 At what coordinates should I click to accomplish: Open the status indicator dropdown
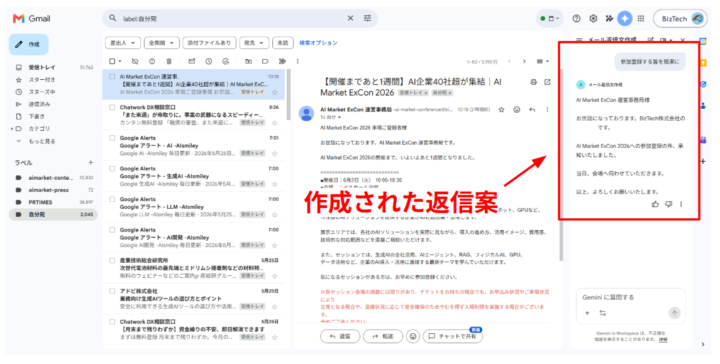click(x=549, y=19)
